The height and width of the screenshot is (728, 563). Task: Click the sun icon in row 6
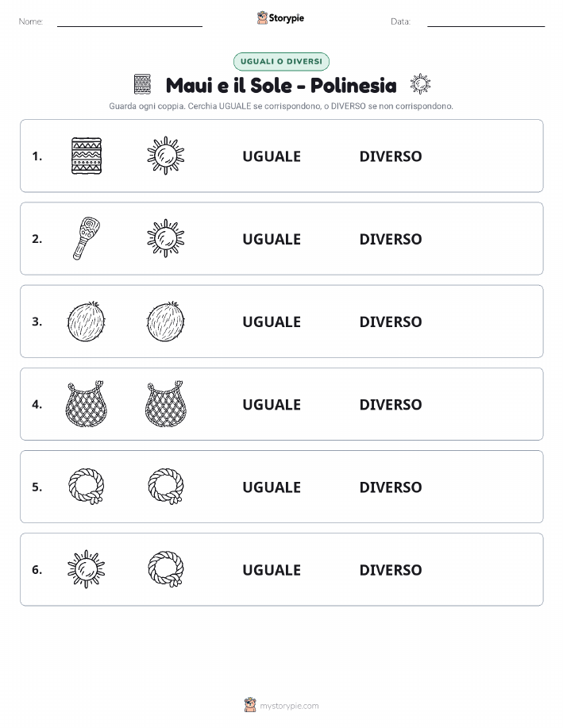(87, 569)
